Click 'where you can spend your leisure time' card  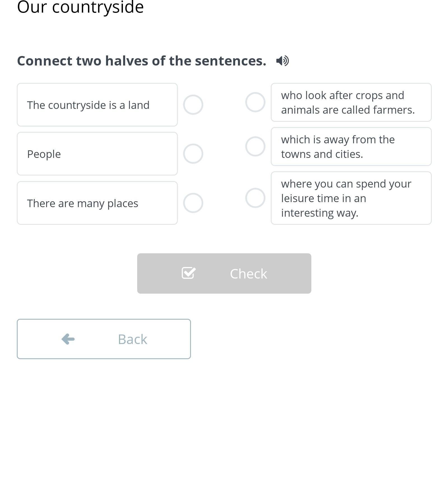point(351,198)
